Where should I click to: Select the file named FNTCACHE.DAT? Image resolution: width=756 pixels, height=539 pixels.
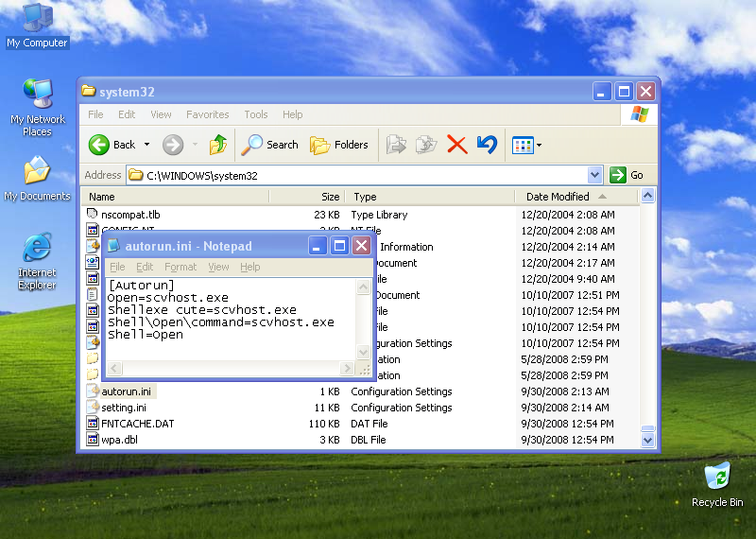137,424
